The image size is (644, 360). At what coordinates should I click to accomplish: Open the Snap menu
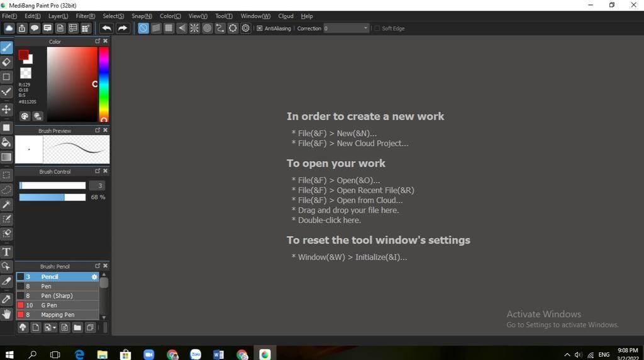tap(142, 16)
